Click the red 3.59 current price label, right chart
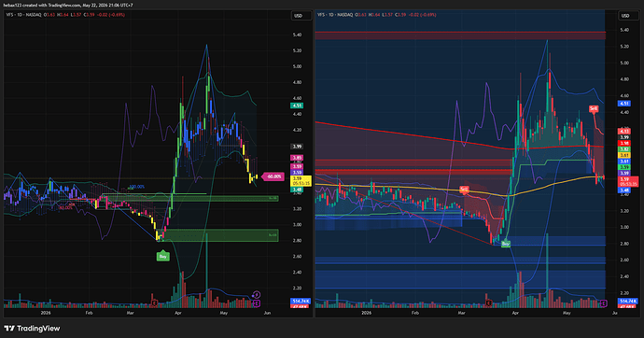 (x=628, y=181)
